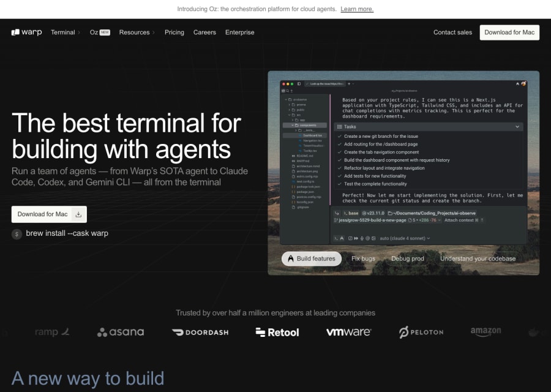Click the plus icon to add new tab
The image size is (551, 392).
click(x=349, y=84)
